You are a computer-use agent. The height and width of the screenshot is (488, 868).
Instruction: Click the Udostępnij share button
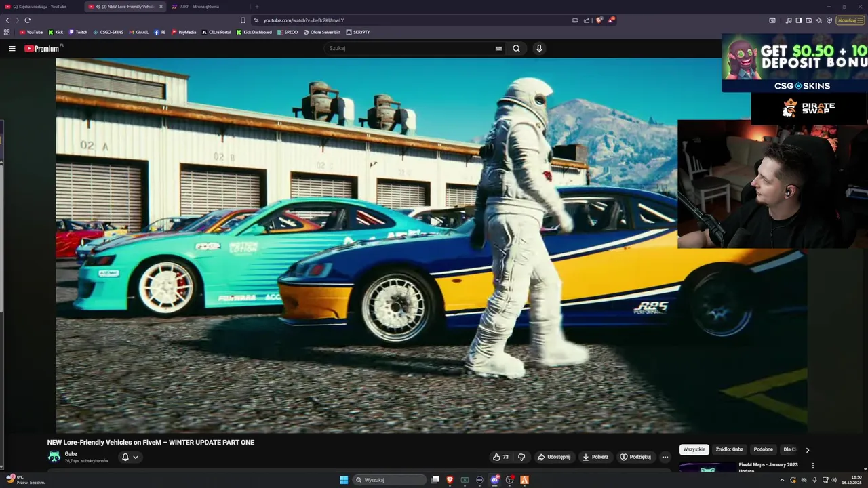point(554,457)
